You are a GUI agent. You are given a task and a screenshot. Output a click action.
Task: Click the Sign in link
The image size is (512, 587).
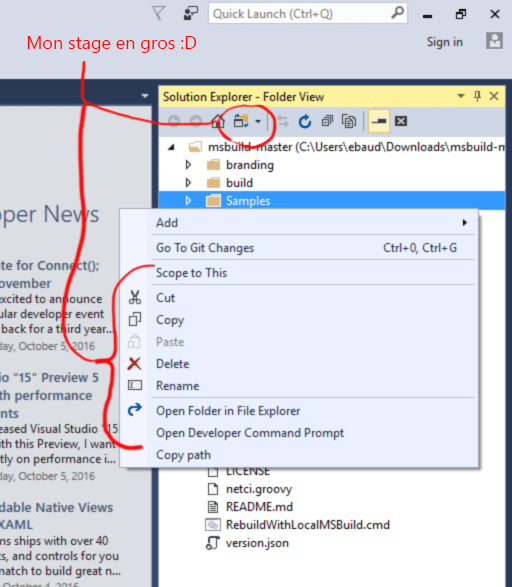coord(445,42)
